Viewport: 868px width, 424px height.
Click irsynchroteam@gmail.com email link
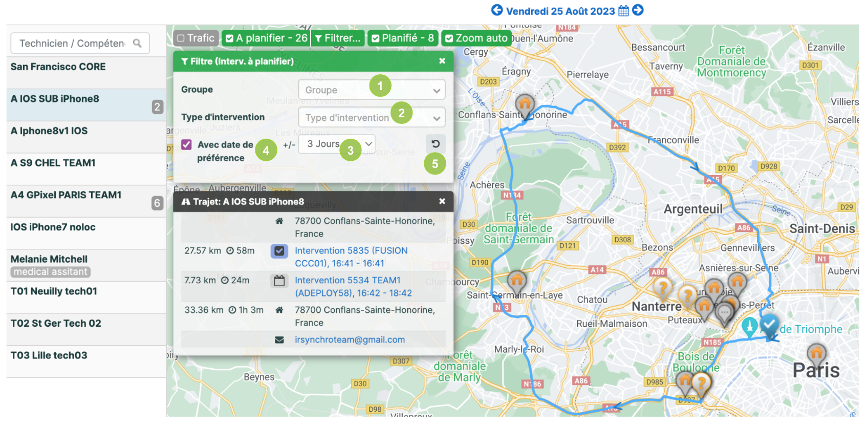point(350,340)
